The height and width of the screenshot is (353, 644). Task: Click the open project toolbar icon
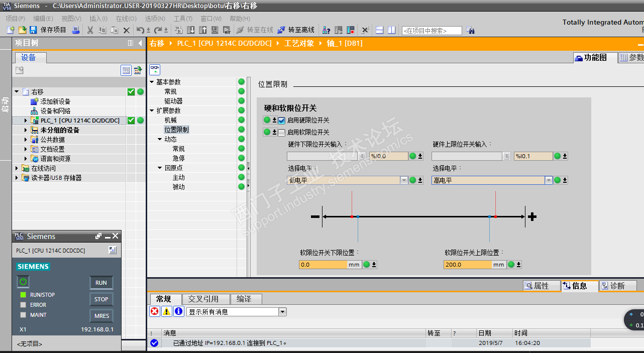pos(22,30)
